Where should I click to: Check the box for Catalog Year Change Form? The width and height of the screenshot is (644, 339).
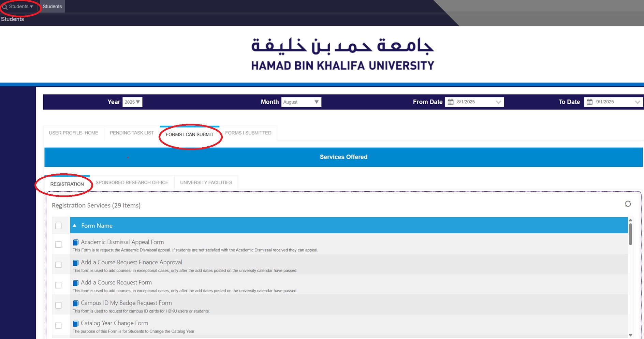[58, 325]
